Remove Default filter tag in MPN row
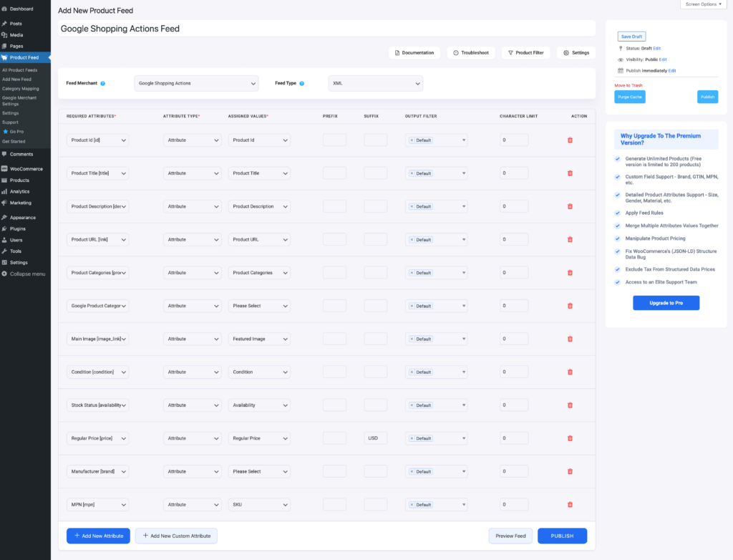 (x=412, y=505)
